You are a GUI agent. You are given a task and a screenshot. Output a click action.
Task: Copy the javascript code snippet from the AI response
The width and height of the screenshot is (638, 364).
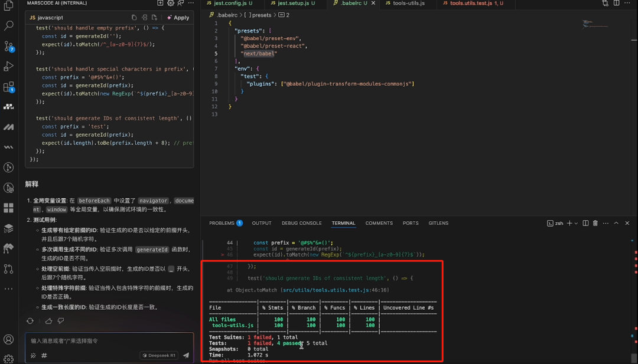(134, 18)
